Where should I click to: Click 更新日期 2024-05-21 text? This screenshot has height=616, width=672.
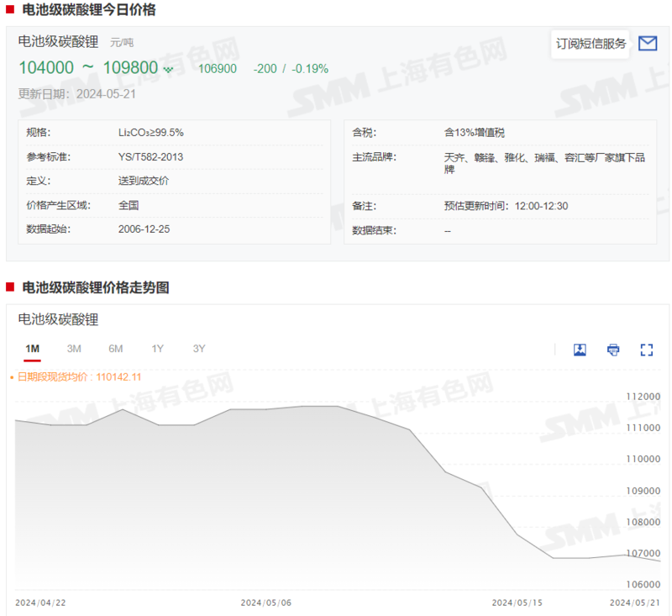[x=77, y=94]
